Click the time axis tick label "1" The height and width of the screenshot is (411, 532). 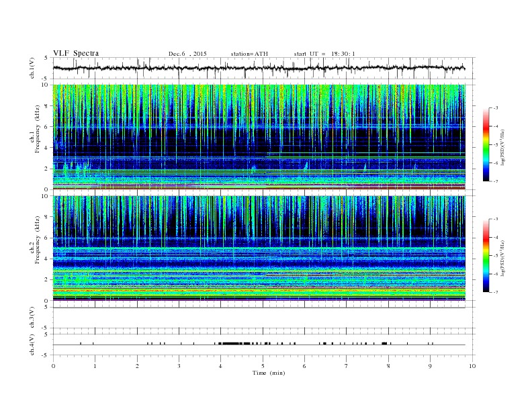[95, 366]
